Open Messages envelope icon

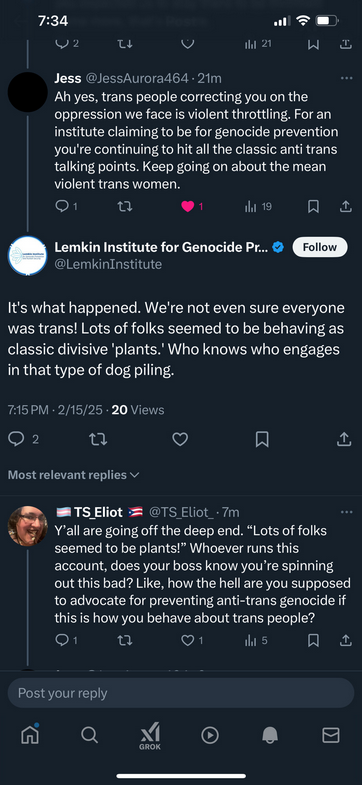coord(330,734)
